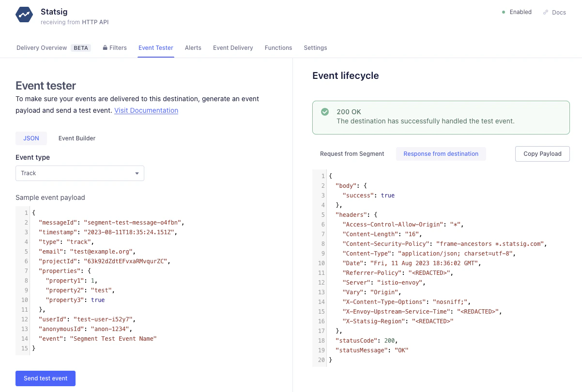Click the messageId line in payload
Screen dimensions: 582x392
pyautogui.click(x=111, y=223)
